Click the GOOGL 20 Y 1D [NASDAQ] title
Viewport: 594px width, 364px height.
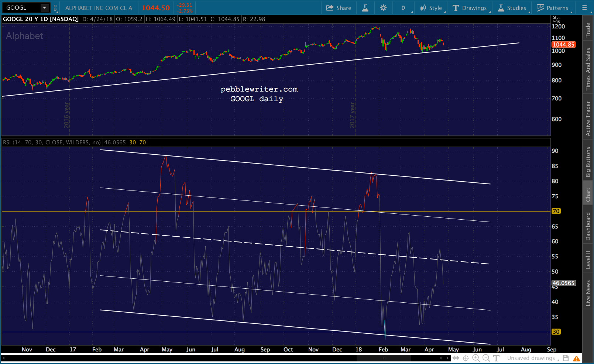tap(41, 19)
